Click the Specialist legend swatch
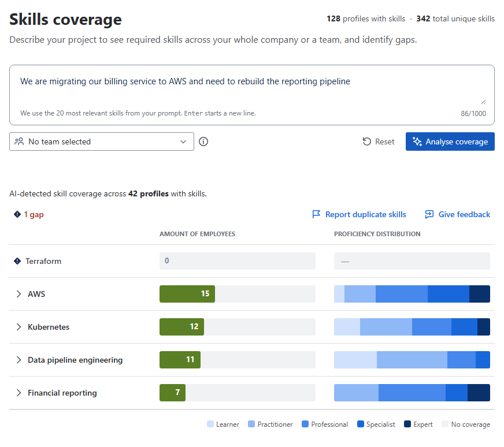This screenshot has width=504, height=447. point(361,424)
